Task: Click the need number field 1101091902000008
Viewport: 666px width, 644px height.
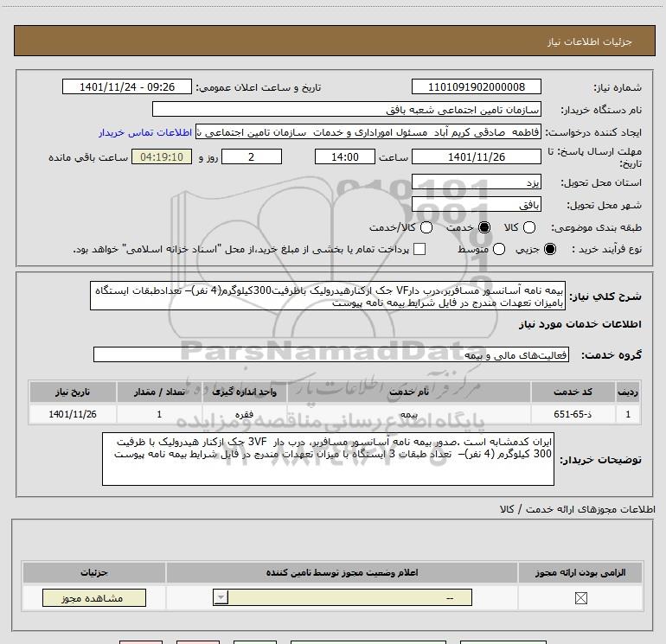Action: 476,86
